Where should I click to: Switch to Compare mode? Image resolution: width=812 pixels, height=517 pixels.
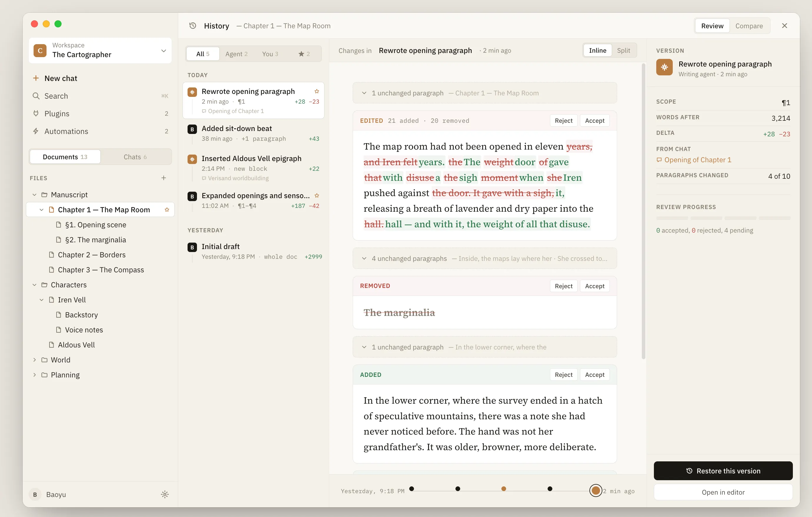point(749,26)
